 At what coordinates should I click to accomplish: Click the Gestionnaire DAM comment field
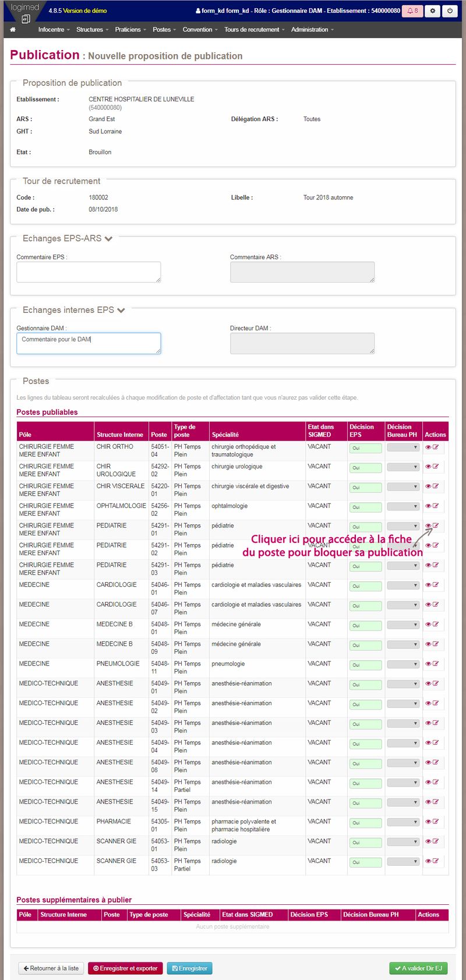pos(89,343)
